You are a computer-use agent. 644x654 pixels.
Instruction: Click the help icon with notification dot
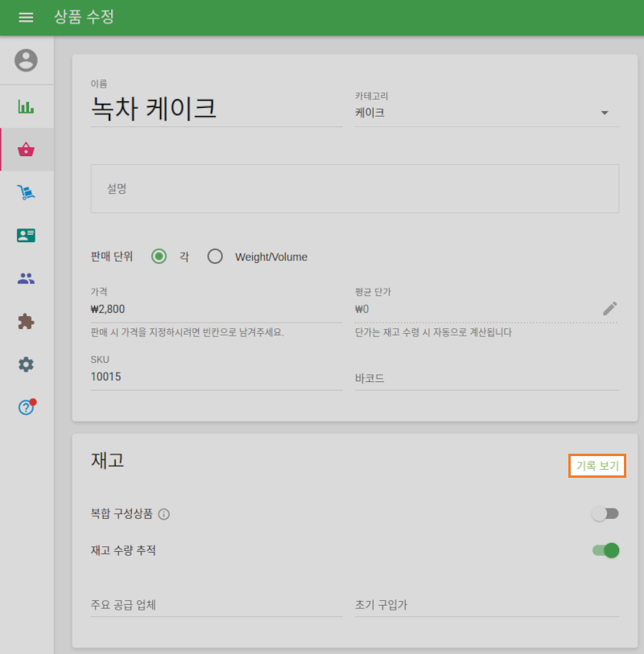click(26, 407)
